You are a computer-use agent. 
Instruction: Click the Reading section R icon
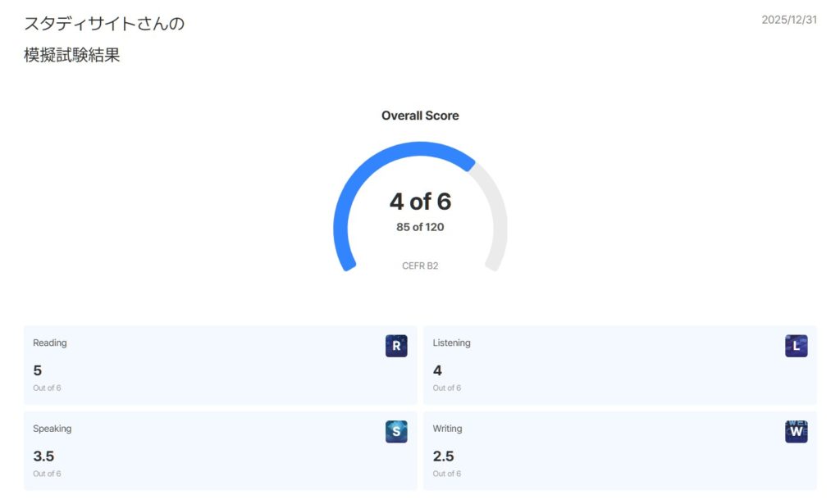[396, 346]
